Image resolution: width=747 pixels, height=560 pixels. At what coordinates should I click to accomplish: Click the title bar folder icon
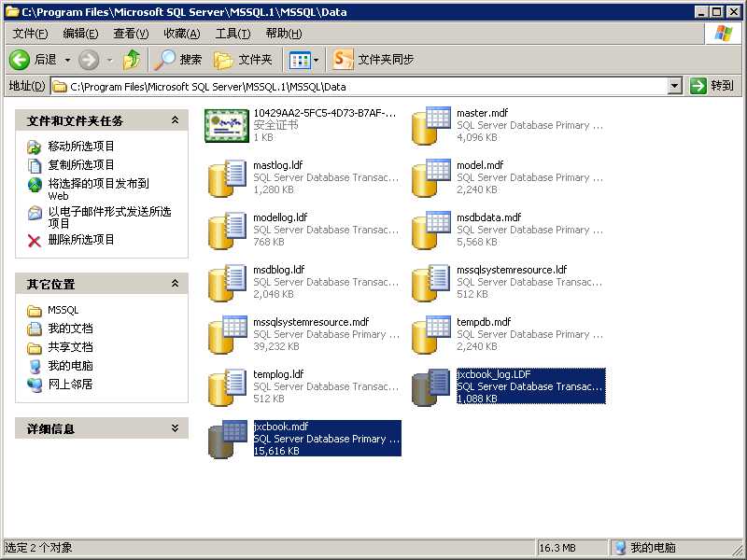[12, 12]
